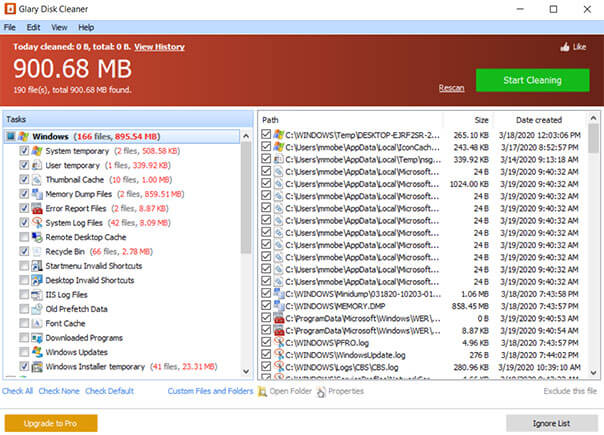This screenshot has width=604, height=435.
Task: Click the Glary Disk Cleaner title bar icon
Action: pyautogui.click(x=10, y=9)
